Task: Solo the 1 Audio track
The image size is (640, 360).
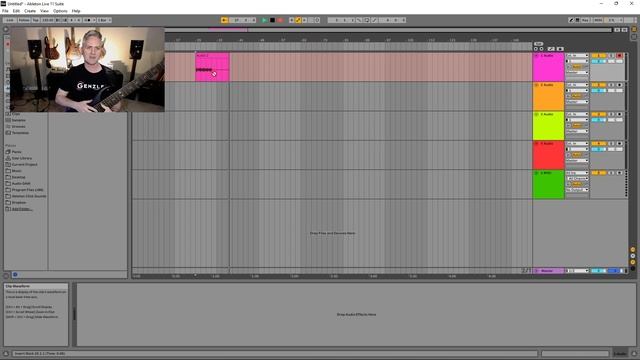Action: (611, 56)
